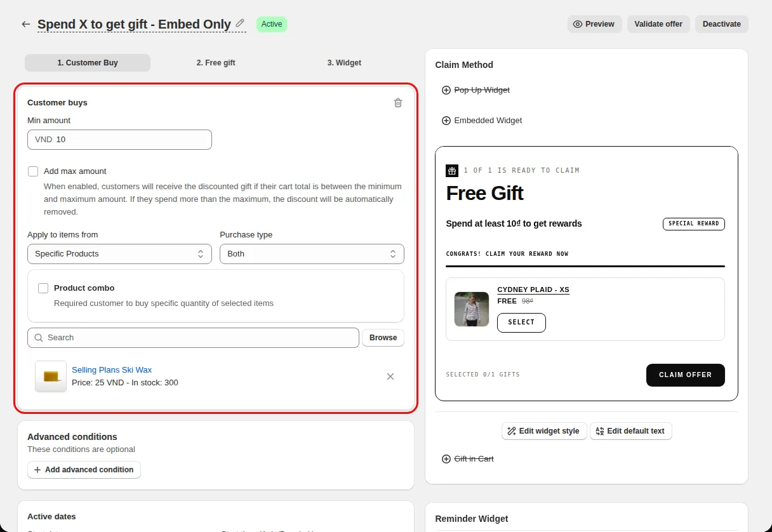Viewport: 772px width, 532px height.
Task: Click the SELECTED 0/1 GIFTS text
Action: coord(482,375)
